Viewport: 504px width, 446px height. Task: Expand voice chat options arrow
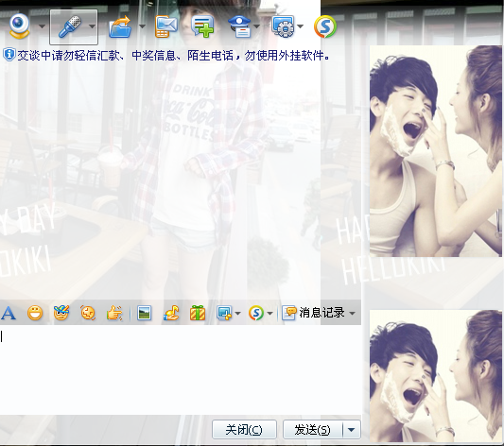click(x=92, y=26)
